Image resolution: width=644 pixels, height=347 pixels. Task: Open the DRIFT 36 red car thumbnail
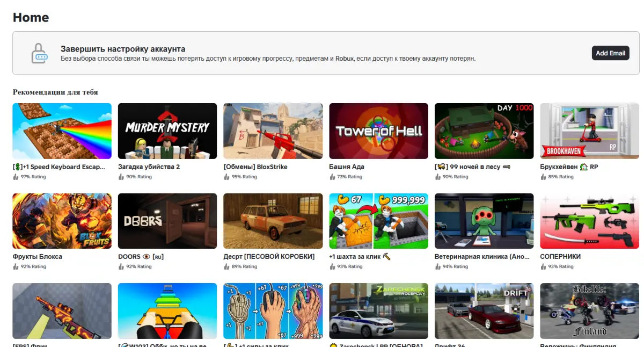click(484, 311)
